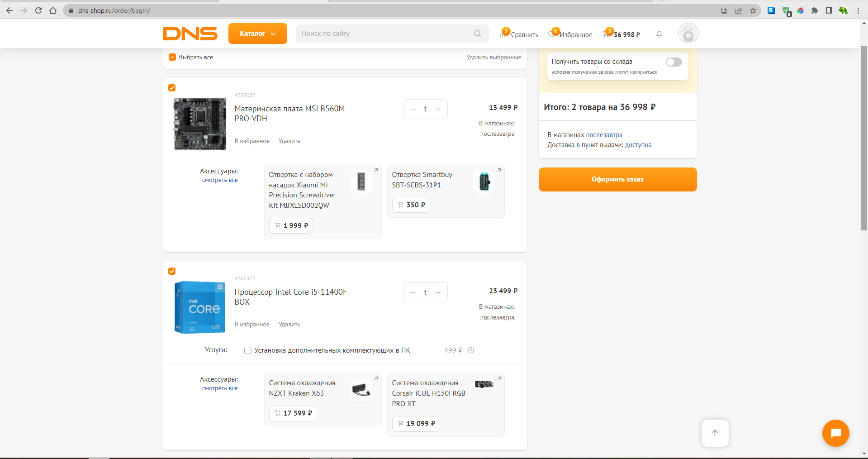Add the Intel processor to favorites
The height and width of the screenshot is (459, 868).
click(x=252, y=325)
